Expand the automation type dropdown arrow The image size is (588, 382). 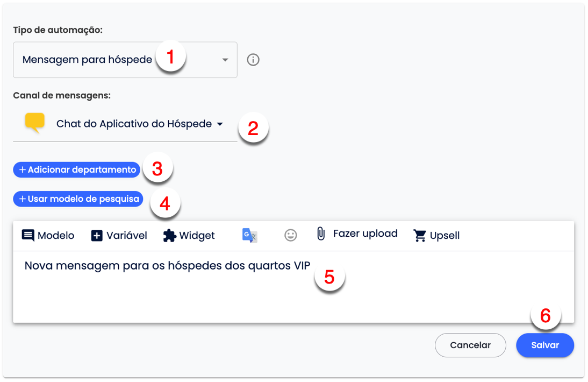[x=225, y=60]
